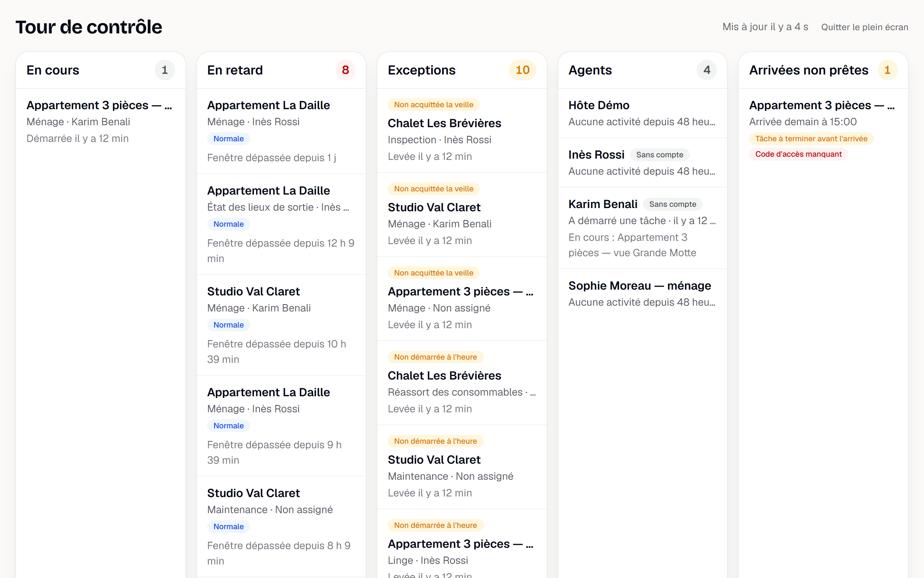Screen dimensions: 924x578
Task: Click the Exceptions column header
Action: 422,70
